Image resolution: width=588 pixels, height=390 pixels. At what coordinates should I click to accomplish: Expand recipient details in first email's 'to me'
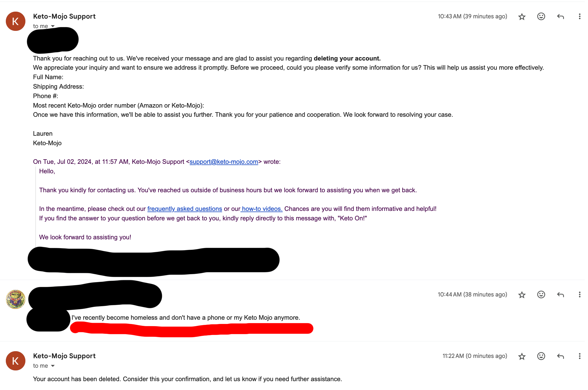(x=53, y=26)
